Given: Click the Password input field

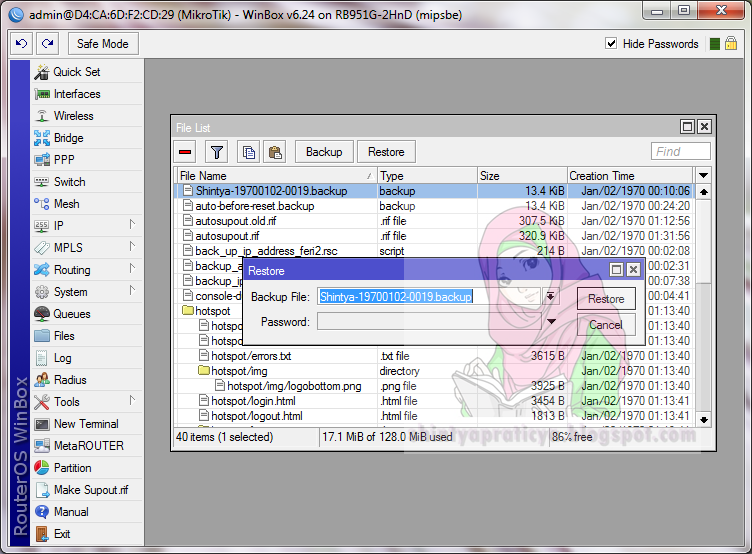Looking at the screenshot, I should click(x=429, y=321).
